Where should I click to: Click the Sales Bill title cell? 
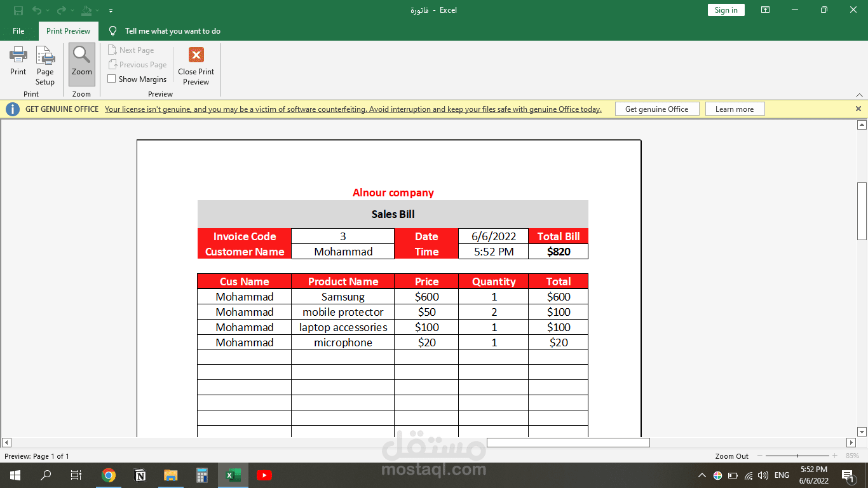393,214
